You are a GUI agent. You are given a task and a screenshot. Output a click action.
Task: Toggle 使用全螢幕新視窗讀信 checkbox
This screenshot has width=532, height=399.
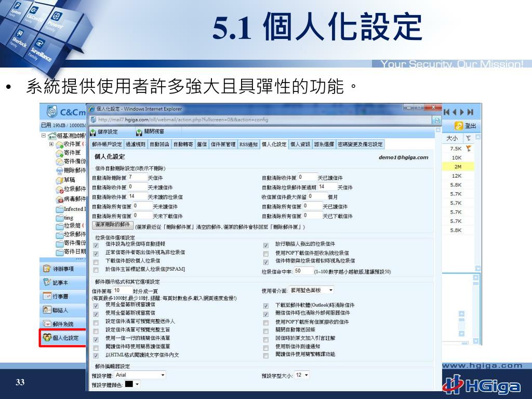point(96,305)
